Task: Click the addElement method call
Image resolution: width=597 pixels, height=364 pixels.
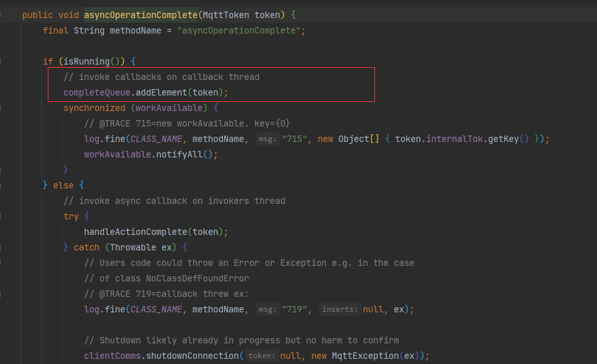Action: coord(161,92)
